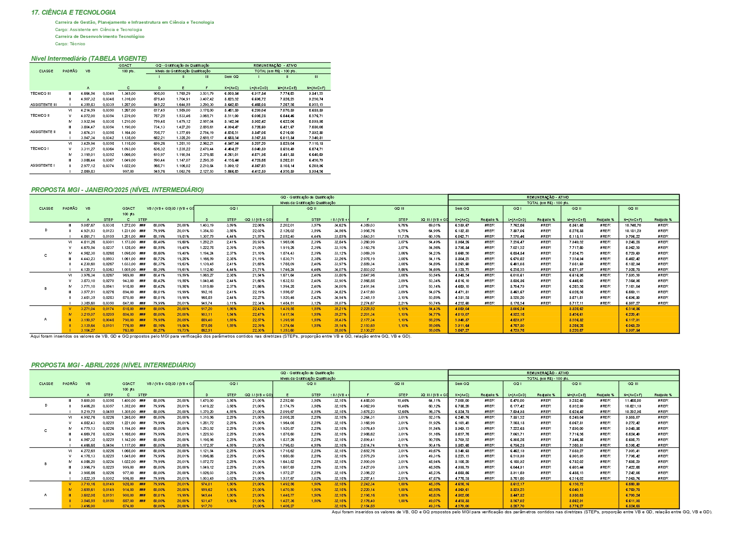Select the 'K=(A+C)' formula header in the first table

pyautogui.click(x=231, y=88)
